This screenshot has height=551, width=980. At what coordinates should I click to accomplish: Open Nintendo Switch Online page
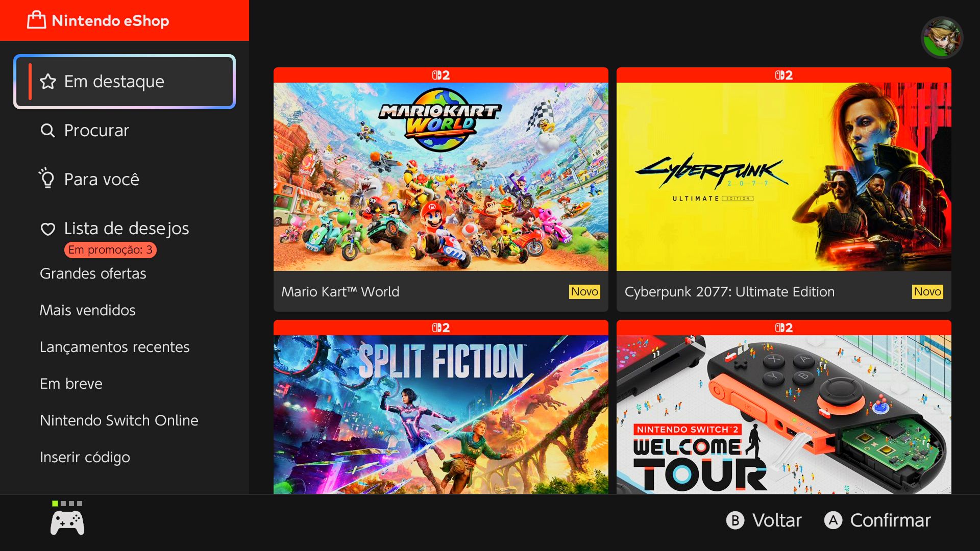[119, 420]
